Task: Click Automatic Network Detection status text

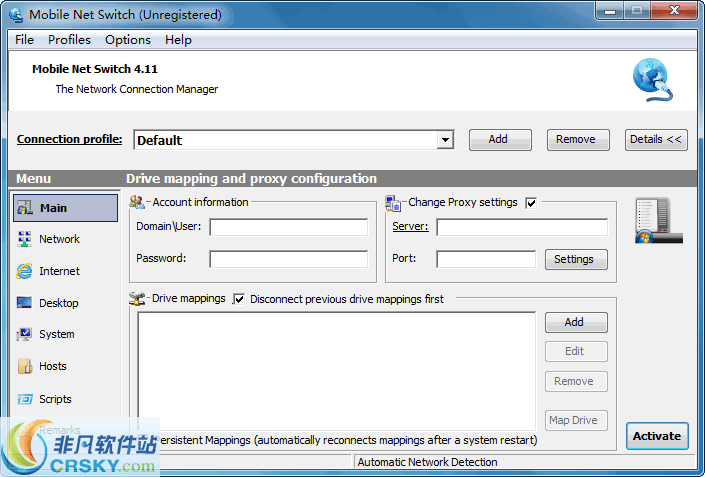Action: [427, 462]
